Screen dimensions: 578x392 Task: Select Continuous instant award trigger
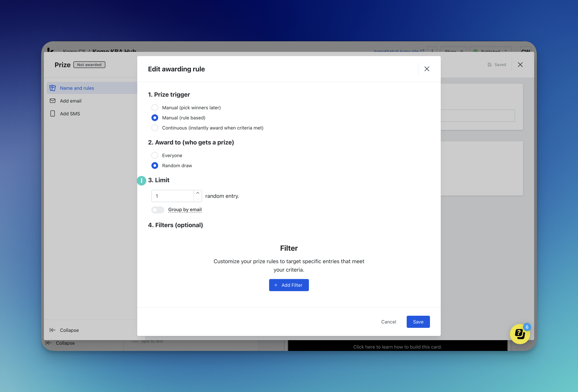(x=155, y=128)
